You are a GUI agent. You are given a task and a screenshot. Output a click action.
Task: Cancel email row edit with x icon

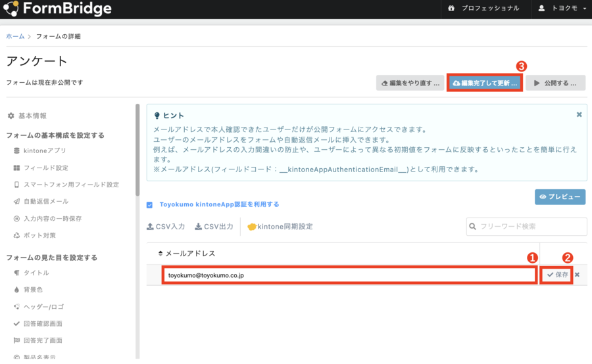[x=577, y=275]
